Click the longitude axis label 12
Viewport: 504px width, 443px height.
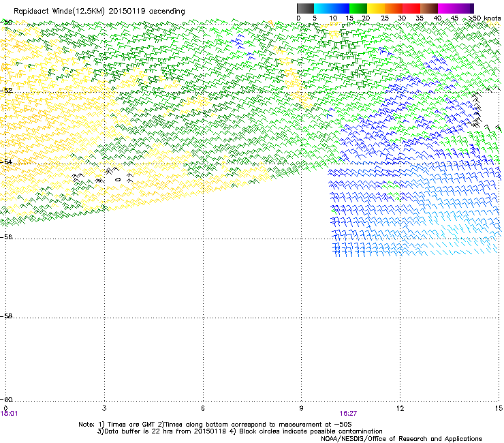[x=400, y=408]
